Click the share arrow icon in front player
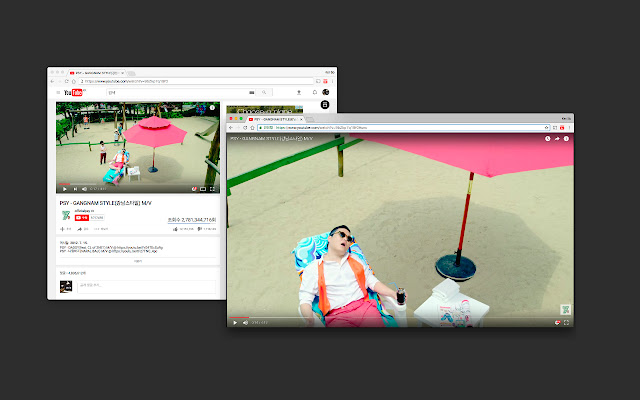This screenshot has height=400, width=640. [x=557, y=139]
